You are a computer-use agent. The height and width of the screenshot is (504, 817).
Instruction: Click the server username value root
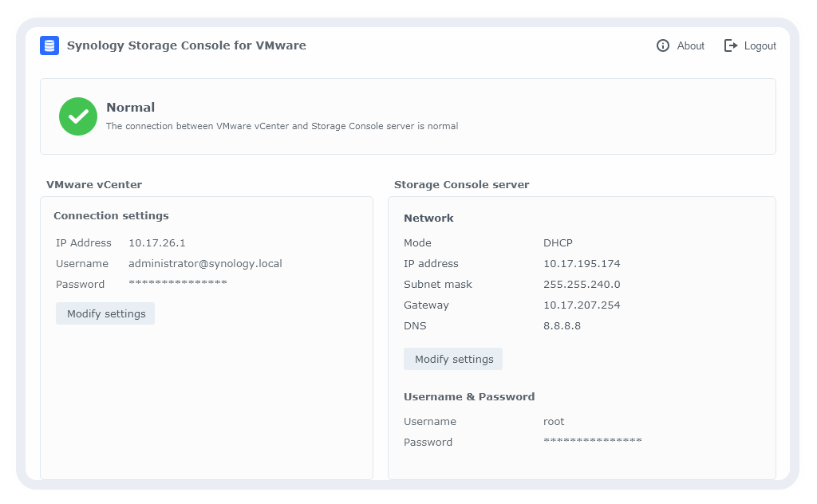point(554,422)
